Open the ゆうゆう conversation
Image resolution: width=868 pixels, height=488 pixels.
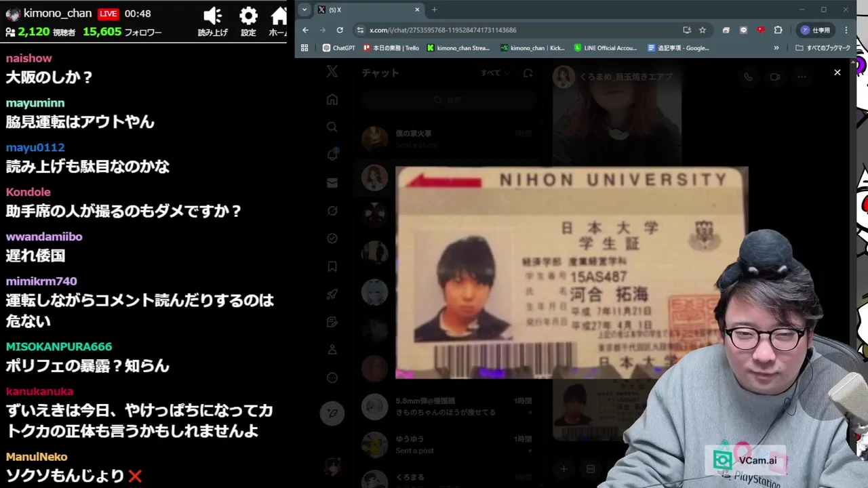click(448, 444)
